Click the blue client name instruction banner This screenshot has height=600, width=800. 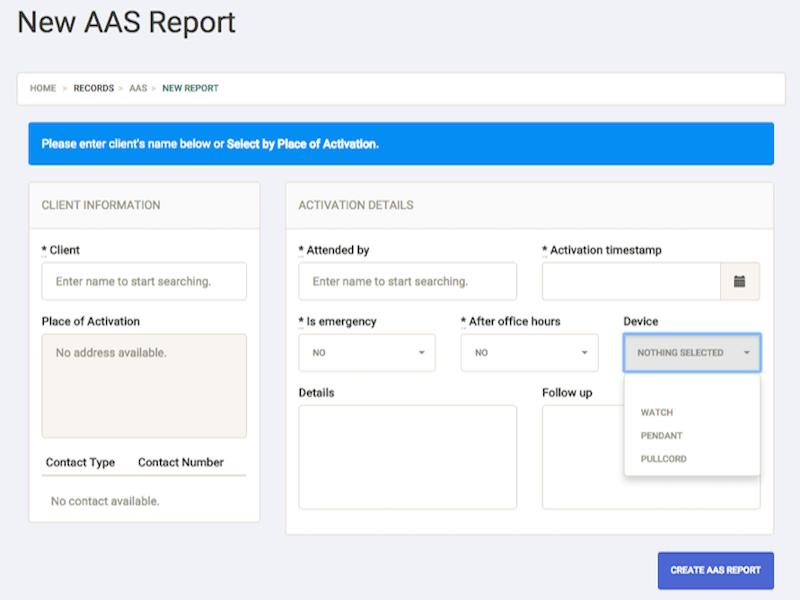click(x=401, y=144)
